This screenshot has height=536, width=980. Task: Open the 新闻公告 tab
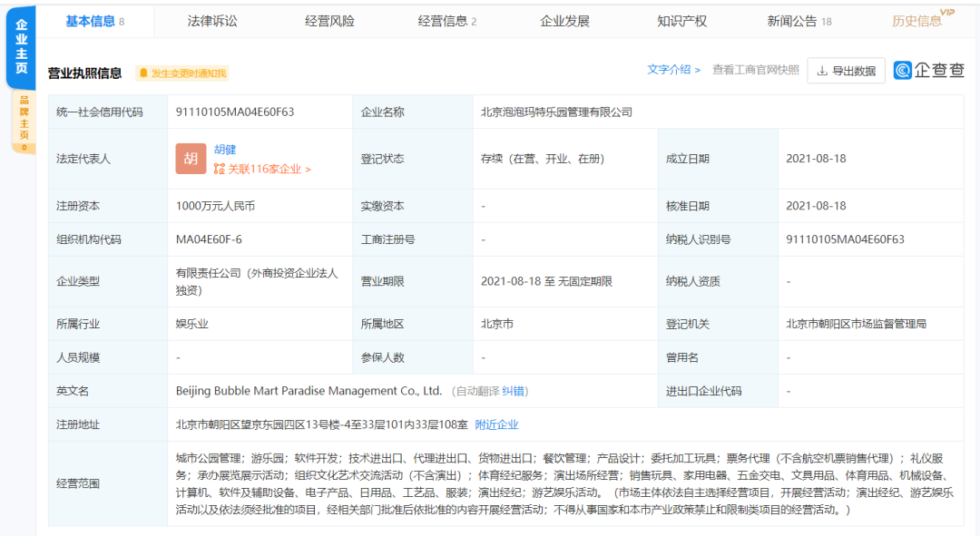click(799, 21)
